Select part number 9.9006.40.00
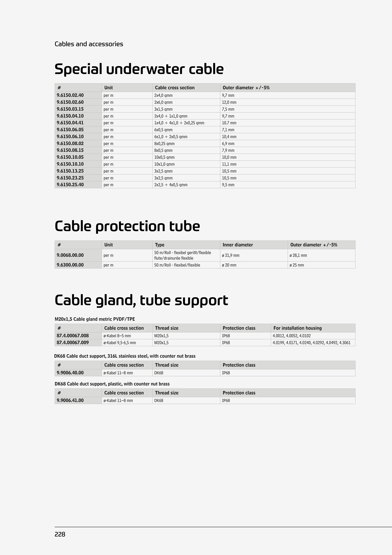The height and width of the screenshot is (555, 392). [x=70, y=373]
